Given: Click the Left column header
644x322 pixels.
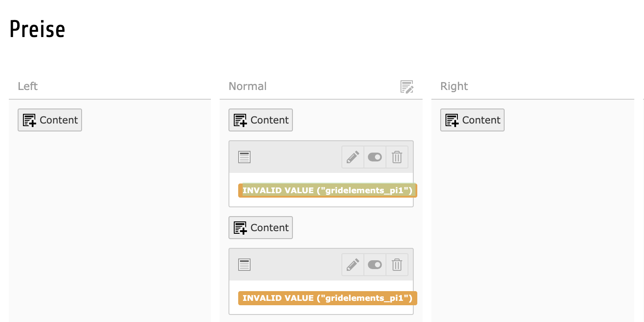Looking at the screenshot, I should [x=28, y=86].
